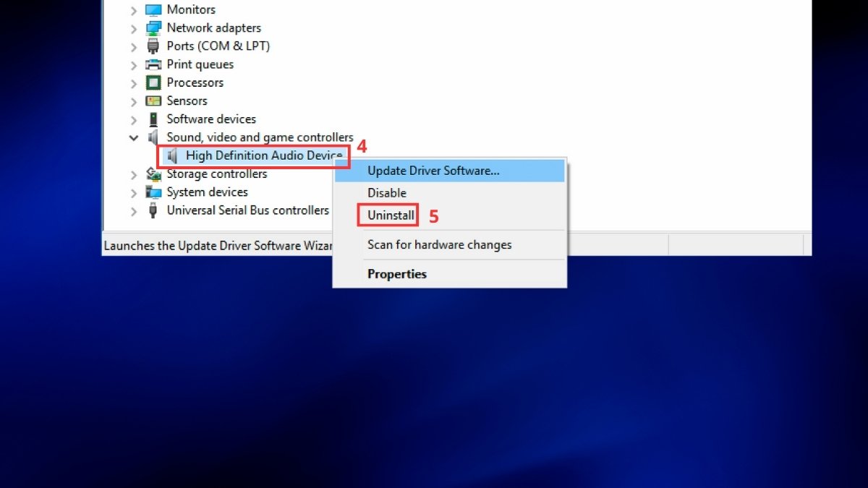Screen dimensions: 868x488
Task: Click Disable in the context menu
Action: point(386,193)
